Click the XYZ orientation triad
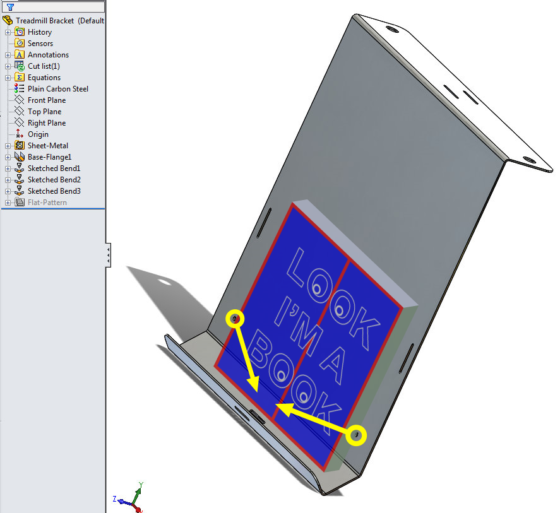 [x=129, y=497]
